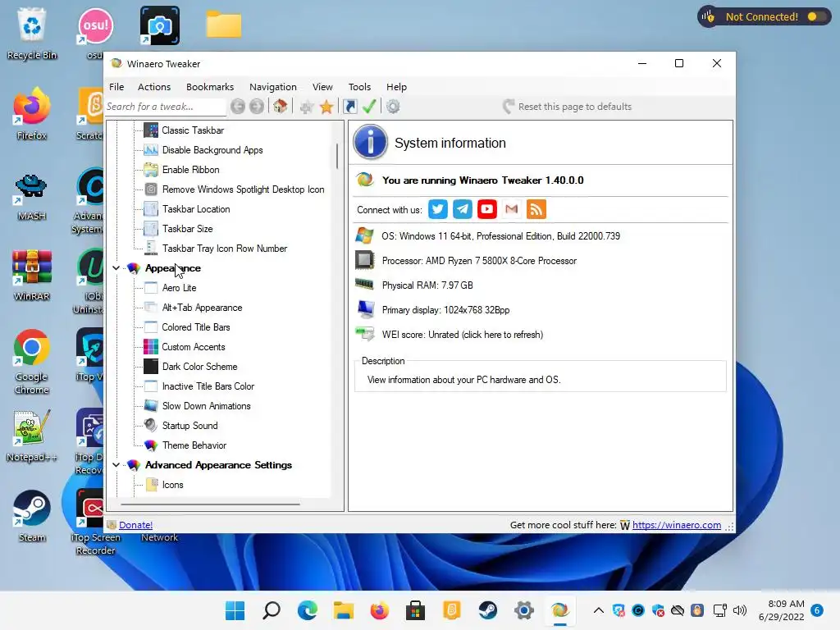
Task: Select Startup Sound tweak
Action: [x=189, y=426]
